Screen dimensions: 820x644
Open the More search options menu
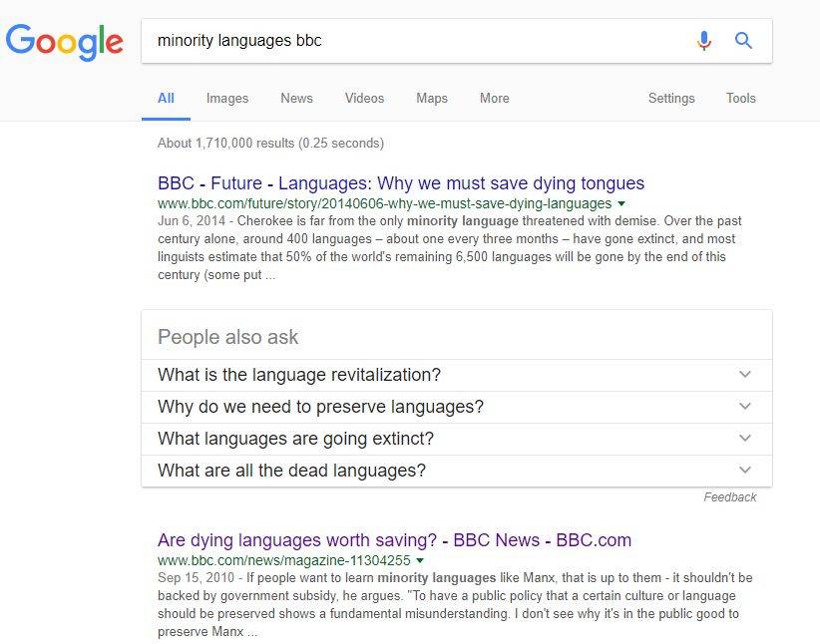pos(494,98)
